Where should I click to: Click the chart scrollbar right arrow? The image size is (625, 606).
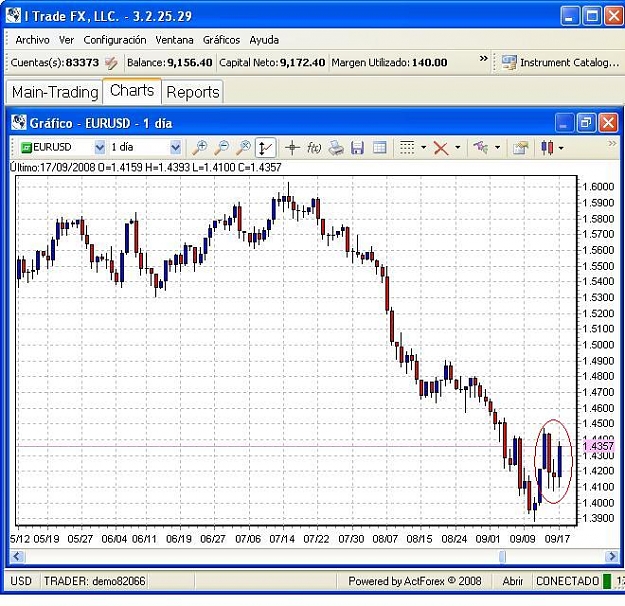pos(611,556)
